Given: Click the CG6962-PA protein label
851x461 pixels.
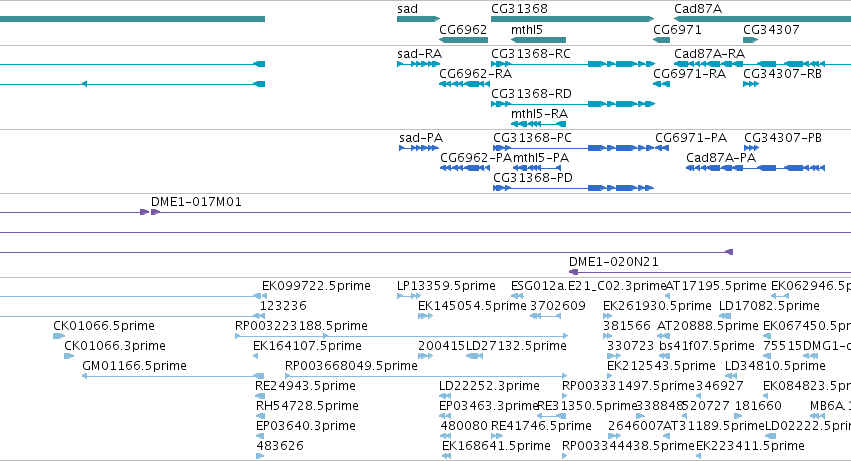Looking at the screenshot, I should (x=476, y=157).
